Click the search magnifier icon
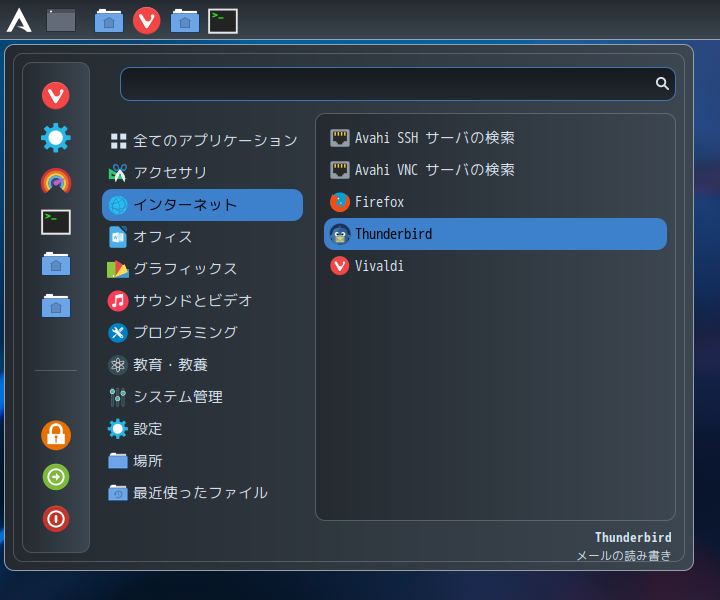 662,84
